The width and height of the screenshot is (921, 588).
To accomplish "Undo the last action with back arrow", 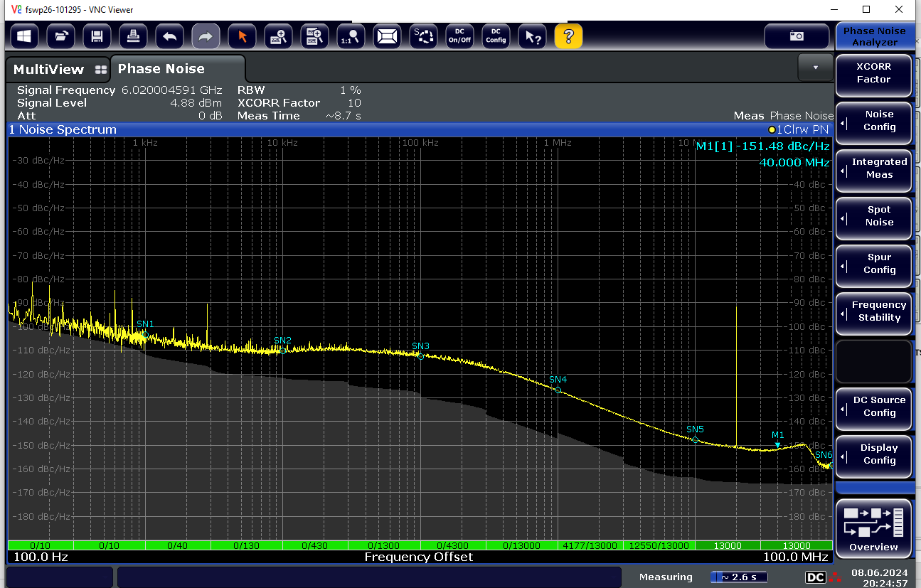I will pyautogui.click(x=169, y=36).
